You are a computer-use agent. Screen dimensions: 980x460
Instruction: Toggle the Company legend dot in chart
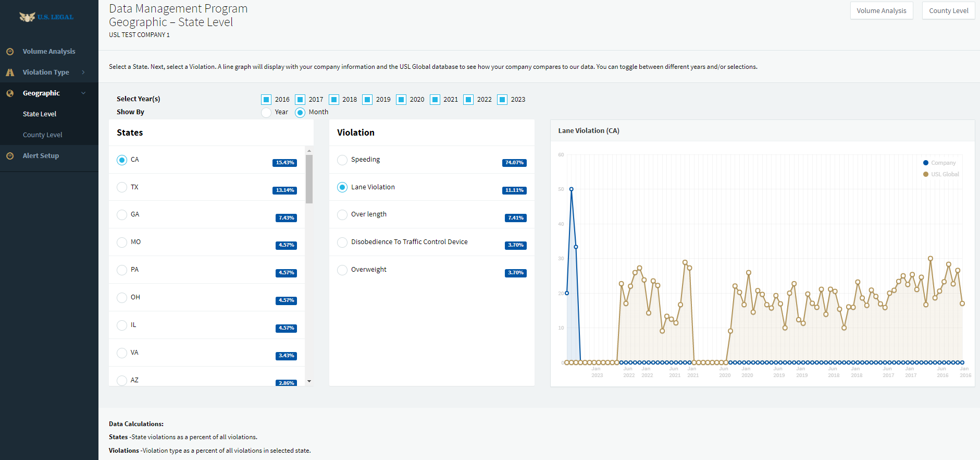(x=926, y=163)
